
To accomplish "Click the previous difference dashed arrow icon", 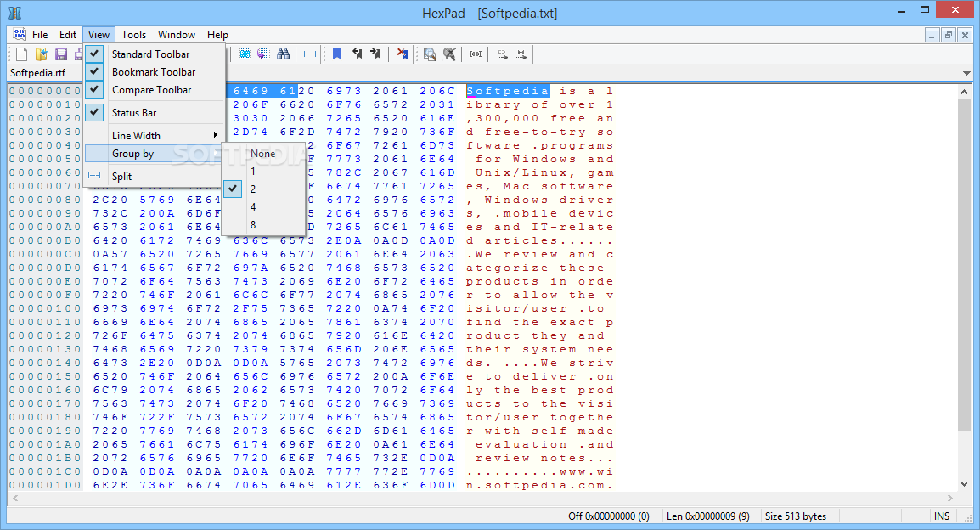I will click(502, 54).
